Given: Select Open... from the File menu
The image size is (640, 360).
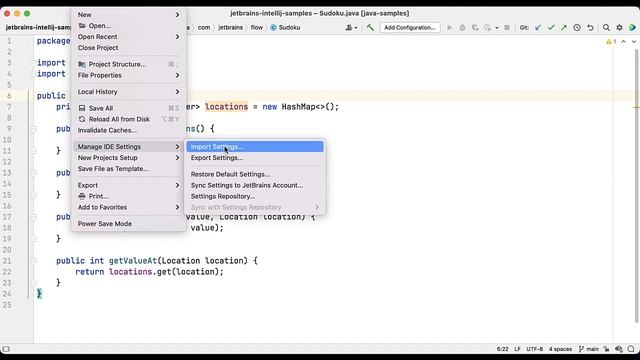Looking at the screenshot, I should click(x=129, y=26).
